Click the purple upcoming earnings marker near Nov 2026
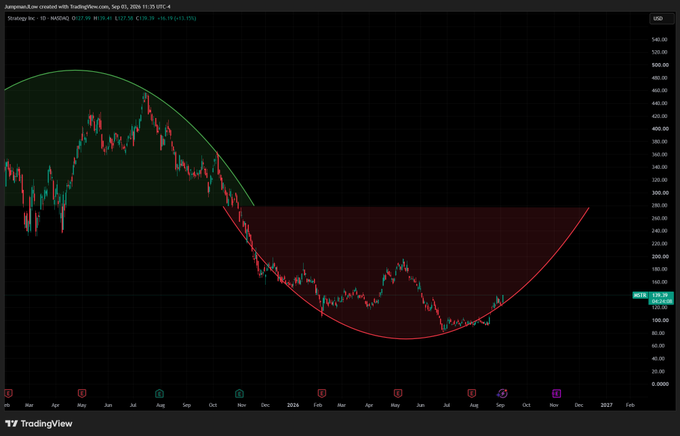The width and height of the screenshot is (680, 436). coord(556,393)
